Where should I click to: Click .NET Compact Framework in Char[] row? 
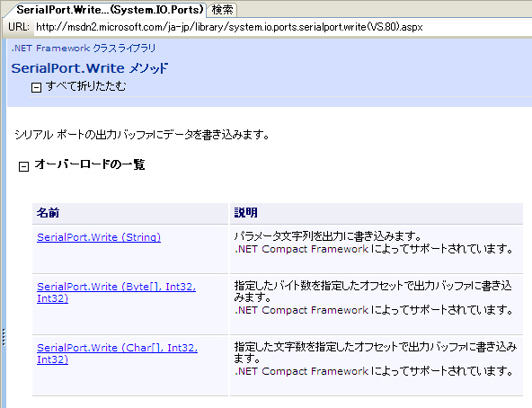(x=302, y=371)
